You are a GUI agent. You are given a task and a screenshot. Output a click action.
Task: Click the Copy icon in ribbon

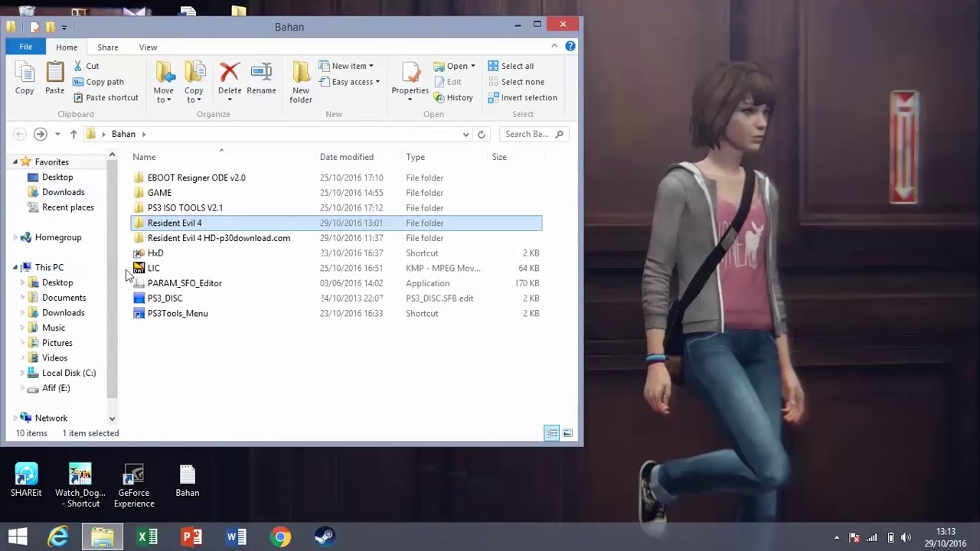pyautogui.click(x=24, y=79)
